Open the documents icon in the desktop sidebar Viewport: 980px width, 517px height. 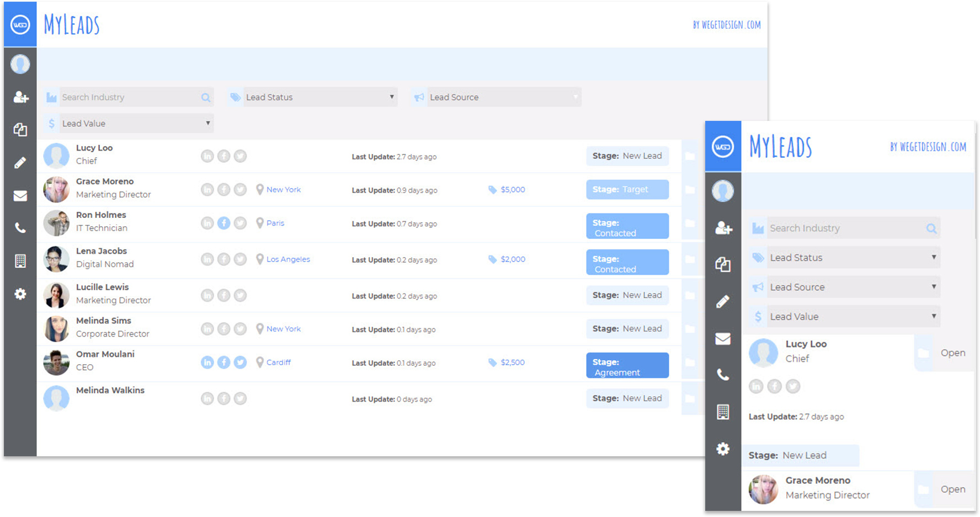click(x=20, y=130)
